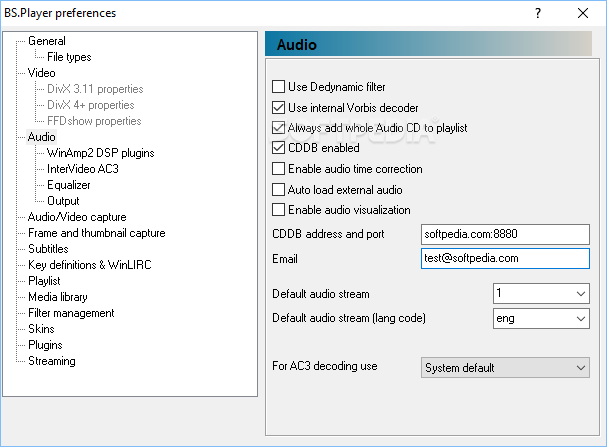Enable the Use Dedynamic filter checkbox
This screenshot has height=447, width=607.
pos(278,87)
